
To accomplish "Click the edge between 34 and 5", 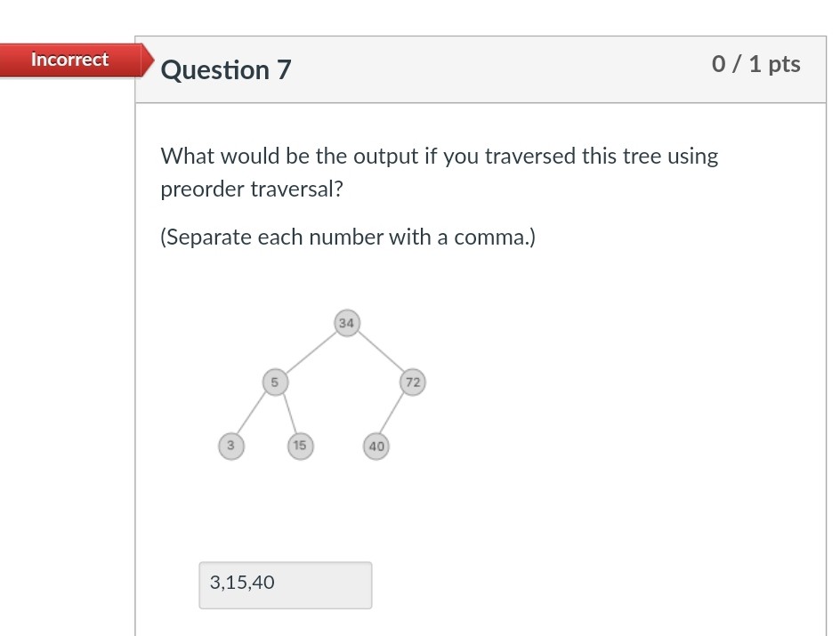I will pos(311,353).
